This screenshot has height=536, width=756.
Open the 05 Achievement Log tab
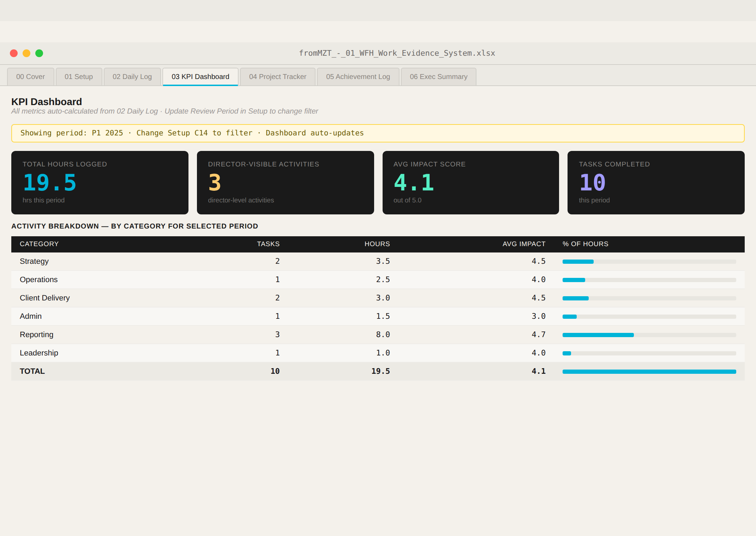pos(358,77)
